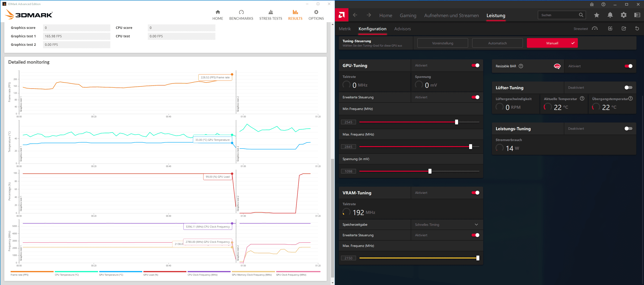Go forward with AMD right arrow
Image resolution: width=644 pixels, height=285 pixels.
point(369,15)
